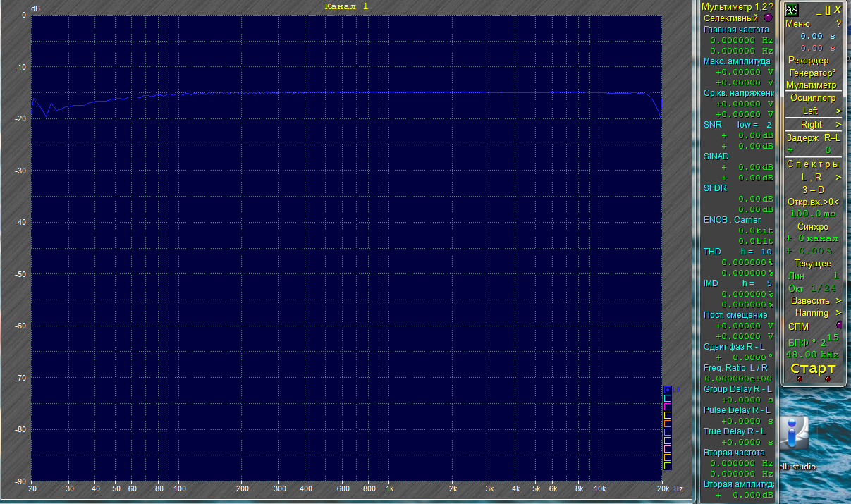The image size is (851, 504).
Task: Click the Откр.вх.>0< button
Action: pyautogui.click(x=813, y=202)
